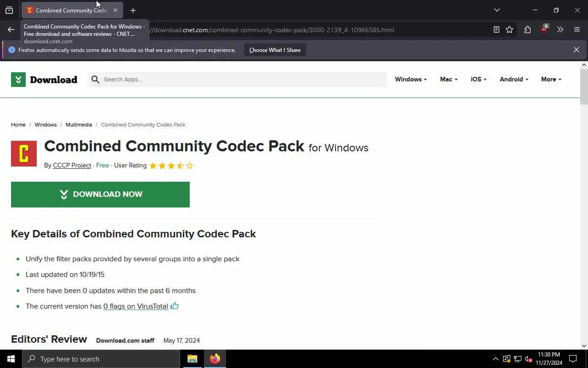The width and height of the screenshot is (588, 368).
Task: Expand the More menu dropdown
Action: pos(551,79)
